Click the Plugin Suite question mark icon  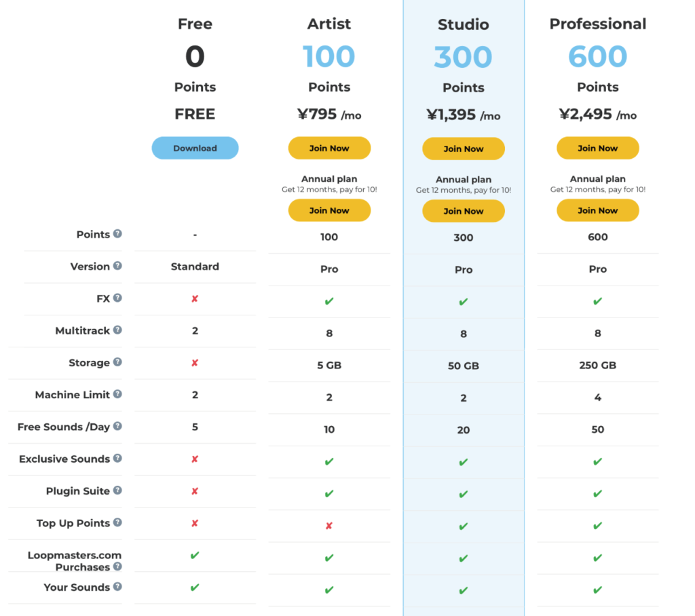pyautogui.click(x=117, y=490)
